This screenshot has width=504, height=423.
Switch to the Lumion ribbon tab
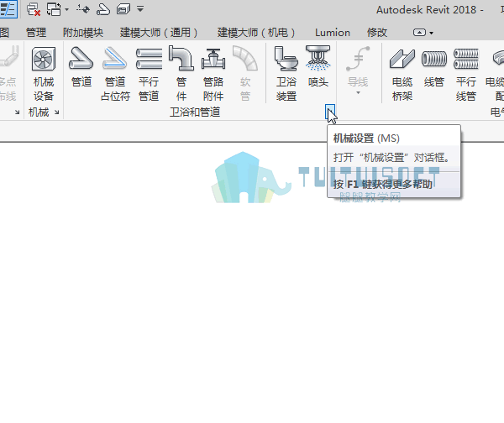[333, 33]
